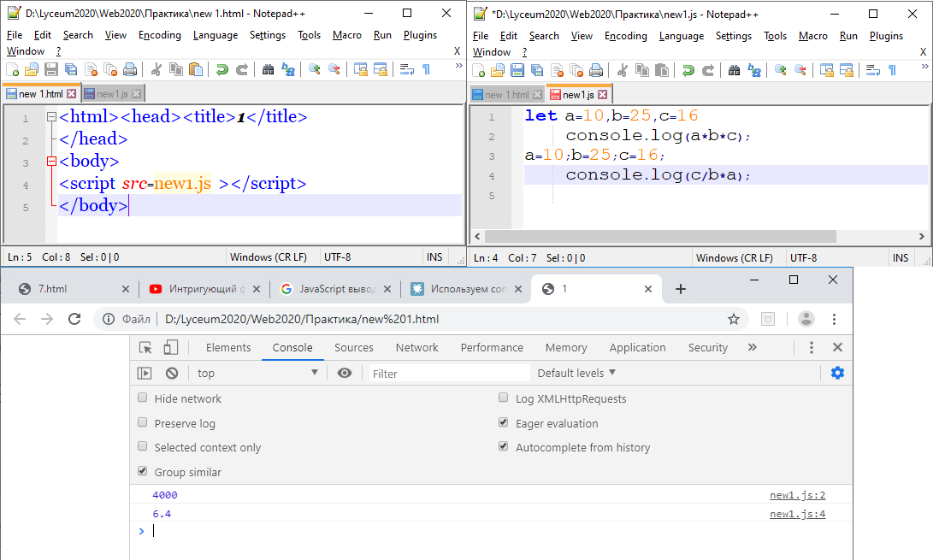Click Undo arrow in the new1.js Notepad++ window
This screenshot has height=560, width=945.
coord(687,70)
